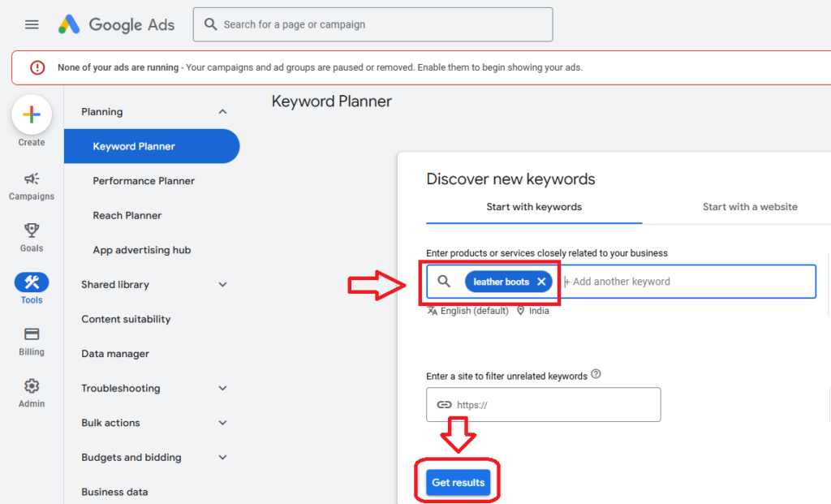Click the Google Ads logo

116,24
